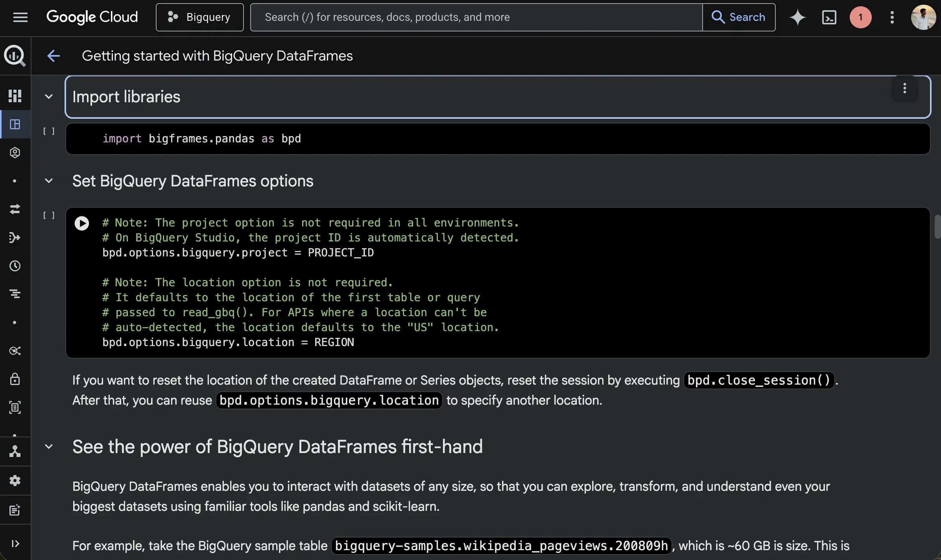The height and width of the screenshot is (560, 941).
Task: Open the hexagon person sidebar icon
Action: coord(15,153)
